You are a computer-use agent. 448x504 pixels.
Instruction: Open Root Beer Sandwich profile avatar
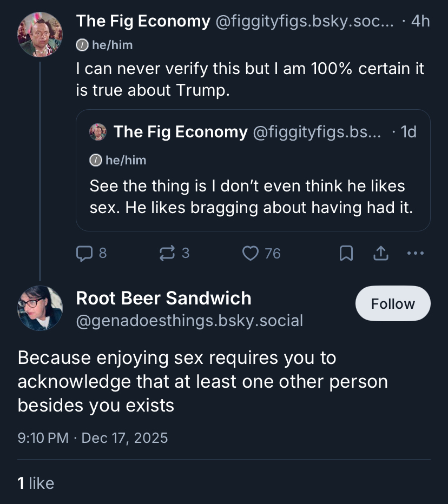pos(40,308)
